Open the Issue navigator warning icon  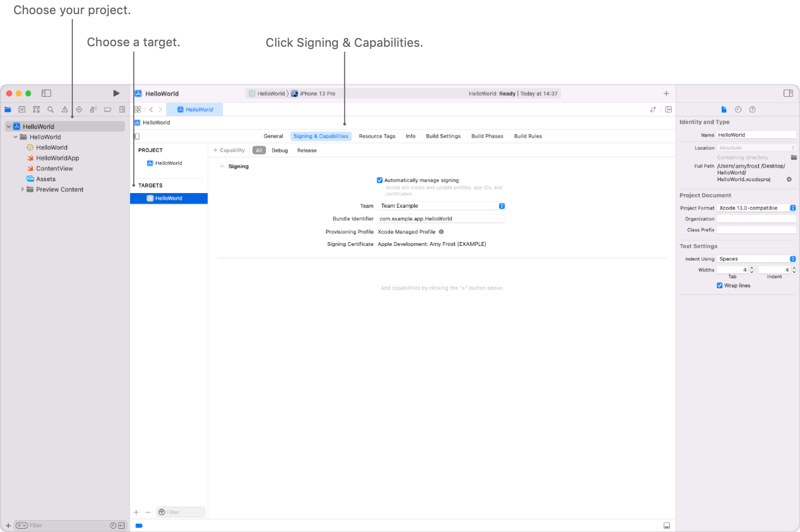coord(65,109)
